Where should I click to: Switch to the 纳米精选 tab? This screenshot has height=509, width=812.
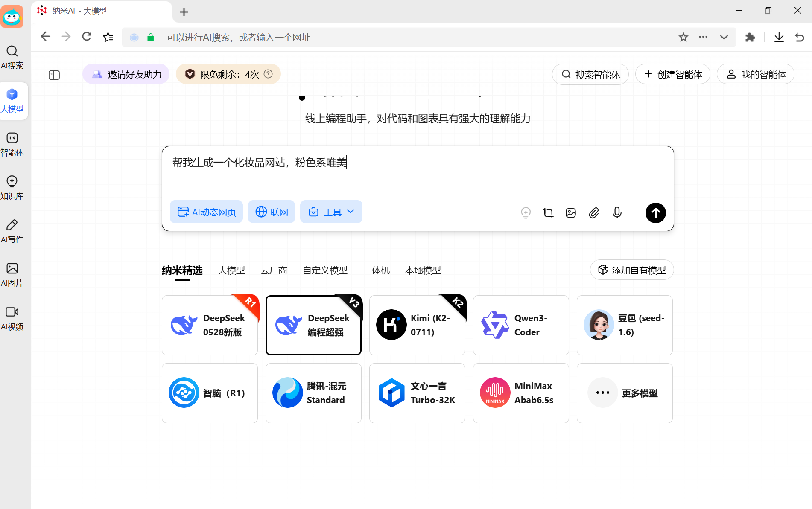tap(182, 270)
